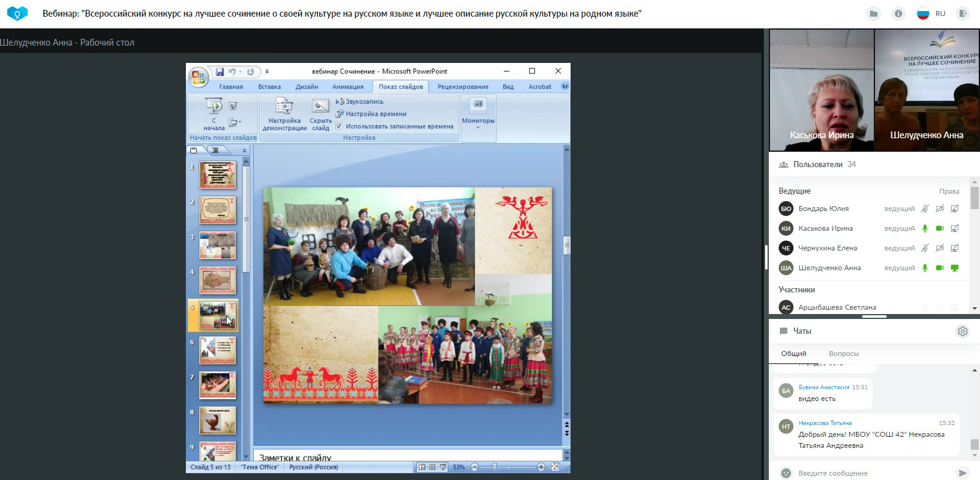Open the Acrobat ribbon tab
980x480 pixels.
(x=540, y=87)
